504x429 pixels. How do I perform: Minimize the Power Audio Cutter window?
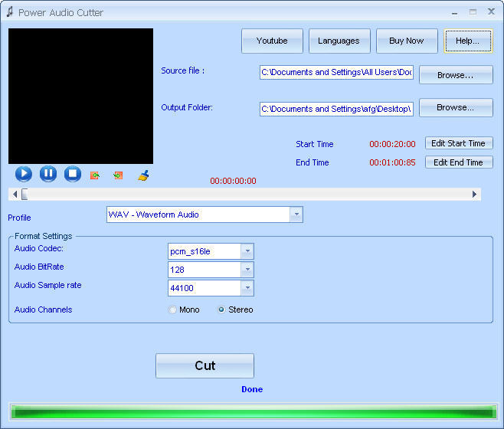[x=454, y=13]
